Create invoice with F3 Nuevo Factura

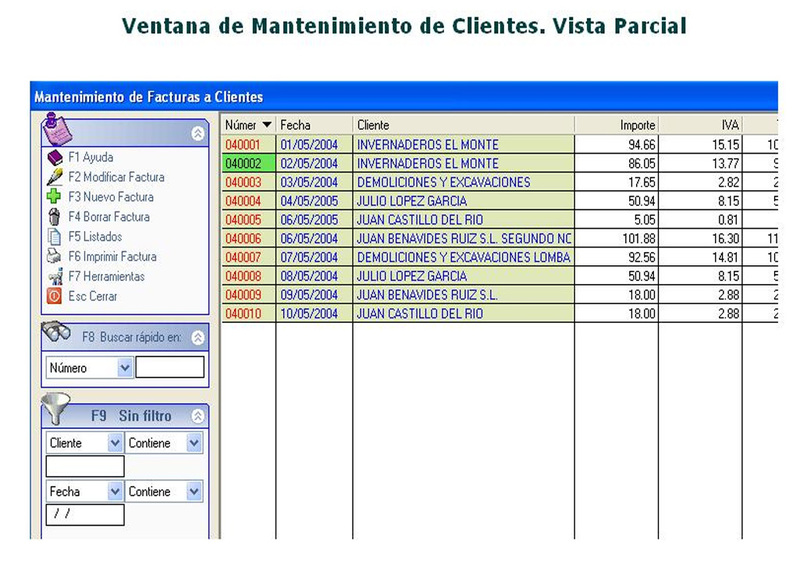click(x=111, y=197)
